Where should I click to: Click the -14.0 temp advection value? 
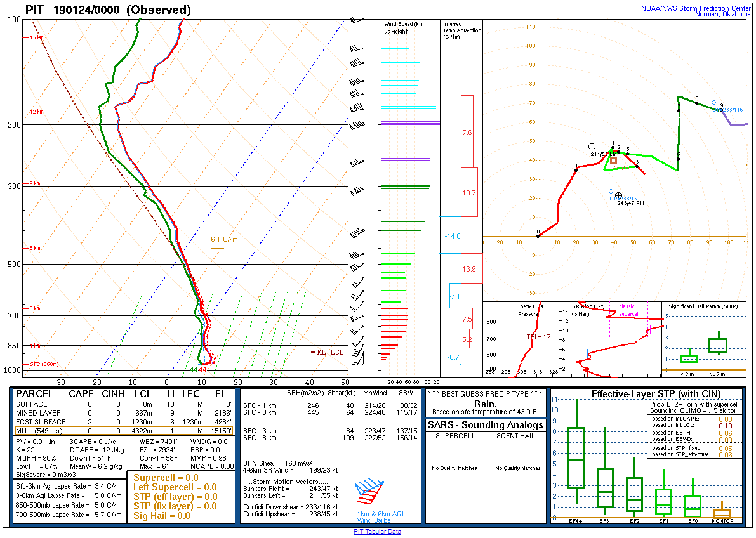[452, 236]
